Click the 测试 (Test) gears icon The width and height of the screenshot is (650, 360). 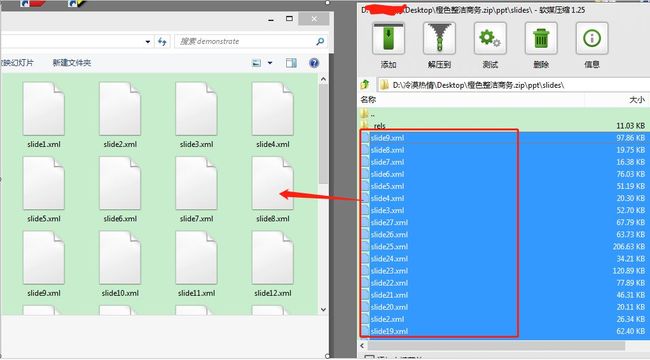490,39
